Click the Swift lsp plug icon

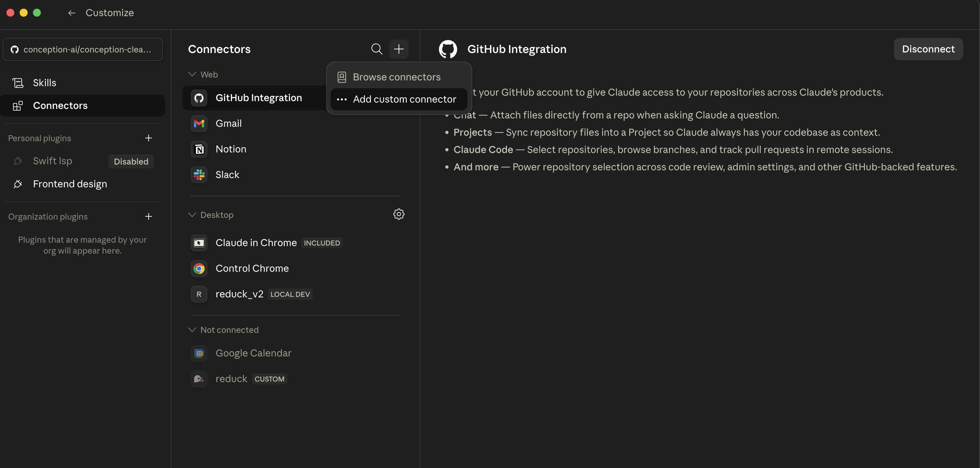(x=18, y=161)
